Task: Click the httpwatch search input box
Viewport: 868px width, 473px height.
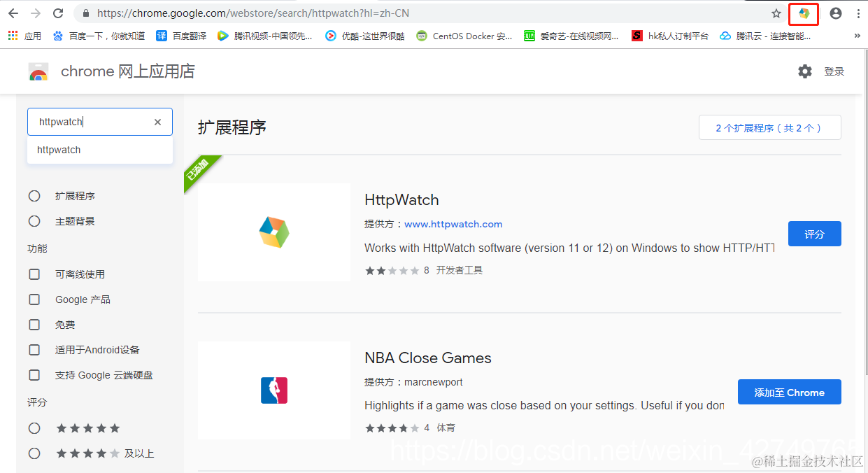Action: [100, 122]
